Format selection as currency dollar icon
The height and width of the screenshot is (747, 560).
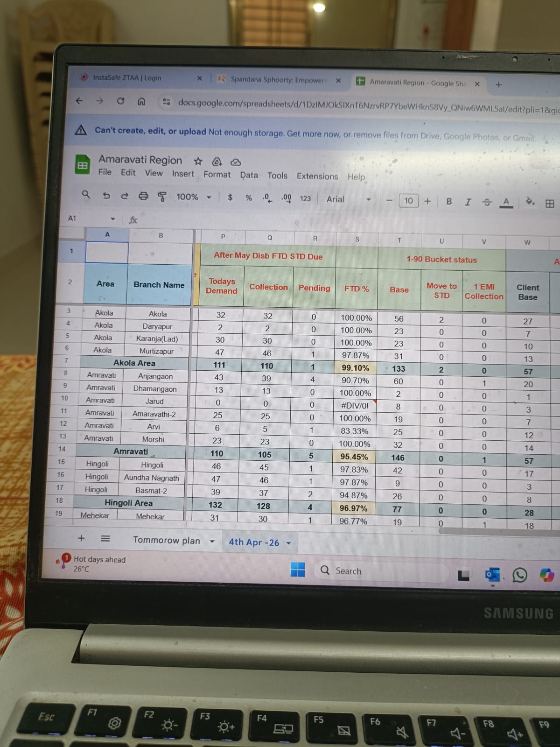pos(230,197)
